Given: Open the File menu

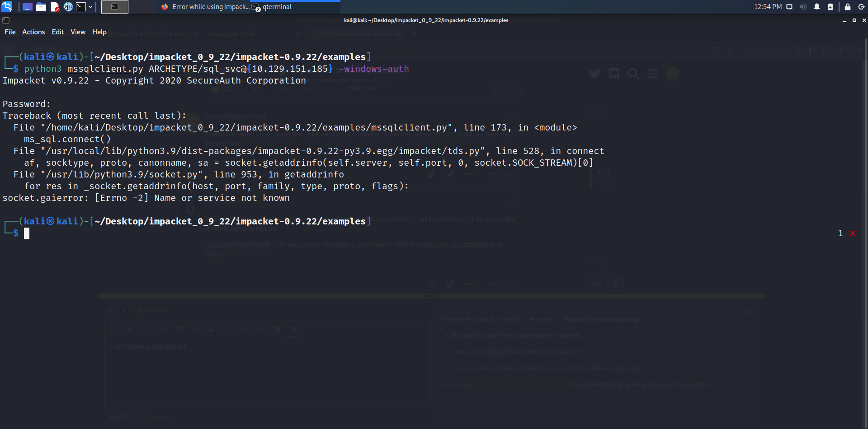Looking at the screenshot, I should 10,32.
